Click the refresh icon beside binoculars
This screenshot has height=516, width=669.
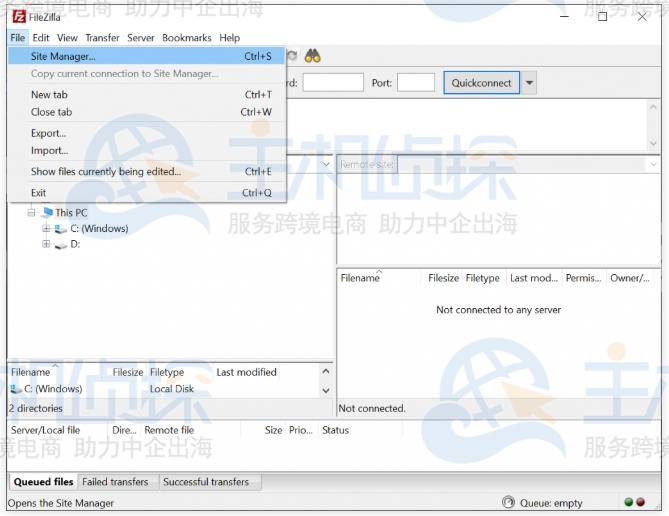click(x=292, y=56)
